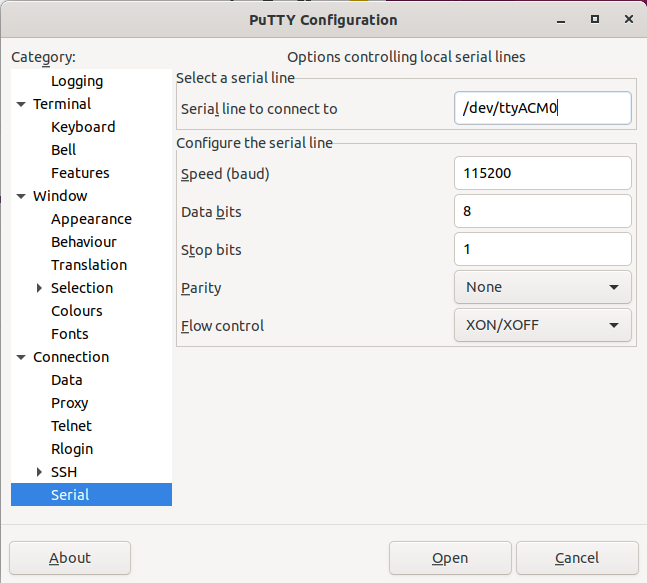
Task: Open the Bell settings page
Action: point(64,150)
